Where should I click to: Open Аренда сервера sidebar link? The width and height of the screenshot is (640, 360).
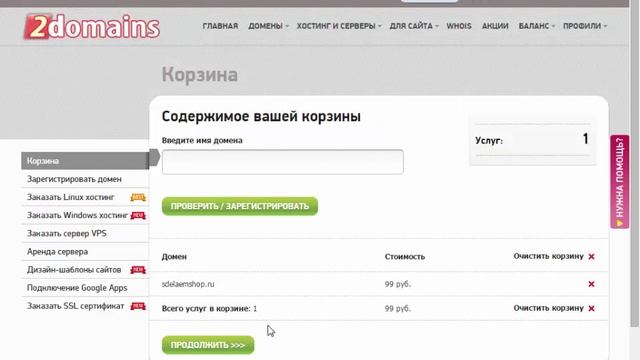click(x=58, y=251)
